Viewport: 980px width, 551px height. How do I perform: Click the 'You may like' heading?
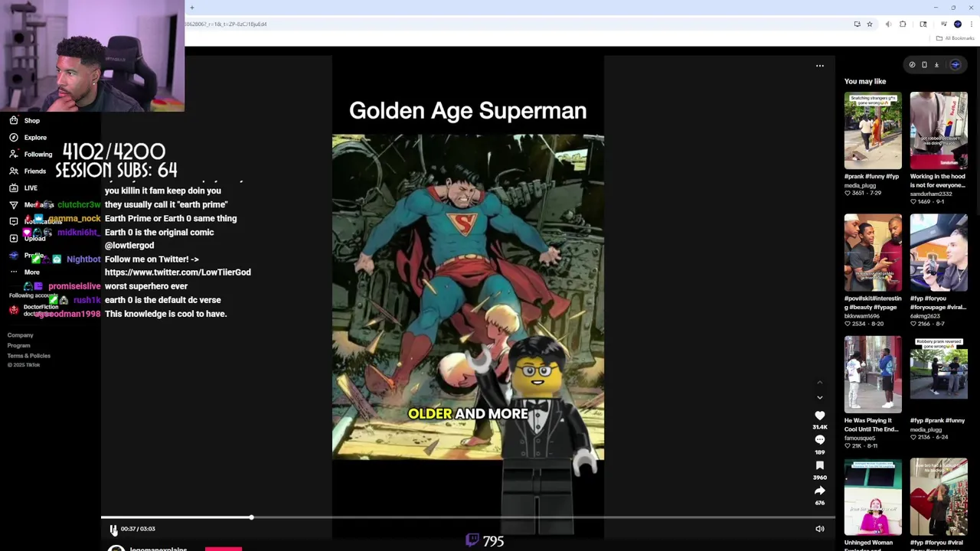pos(865,82)
